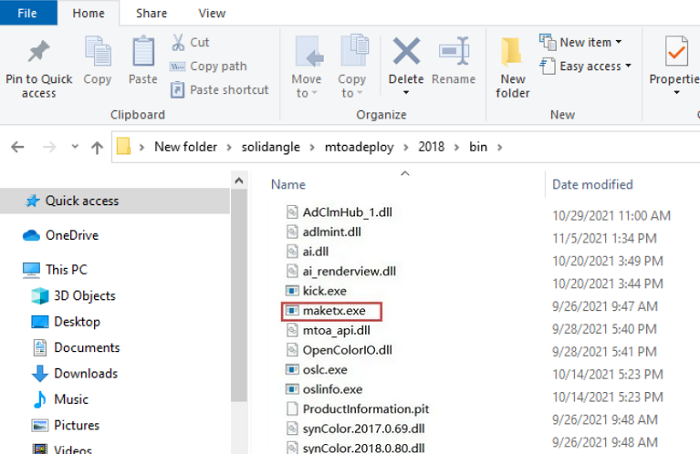Click the Rename icon
The image size is (700, 454).
pos(454,52)
